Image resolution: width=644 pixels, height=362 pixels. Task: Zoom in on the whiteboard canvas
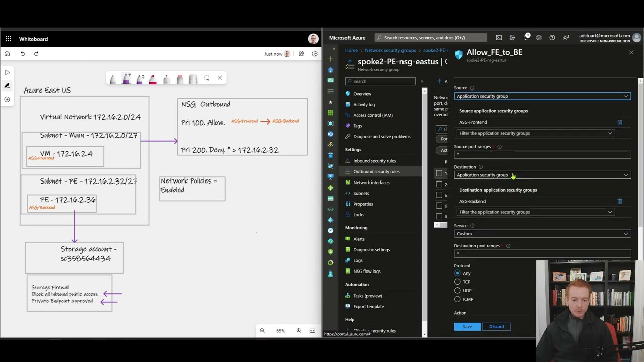299,331
